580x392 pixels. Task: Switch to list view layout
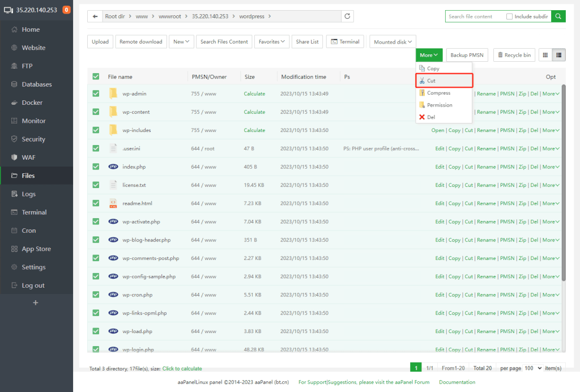(559, 55)
